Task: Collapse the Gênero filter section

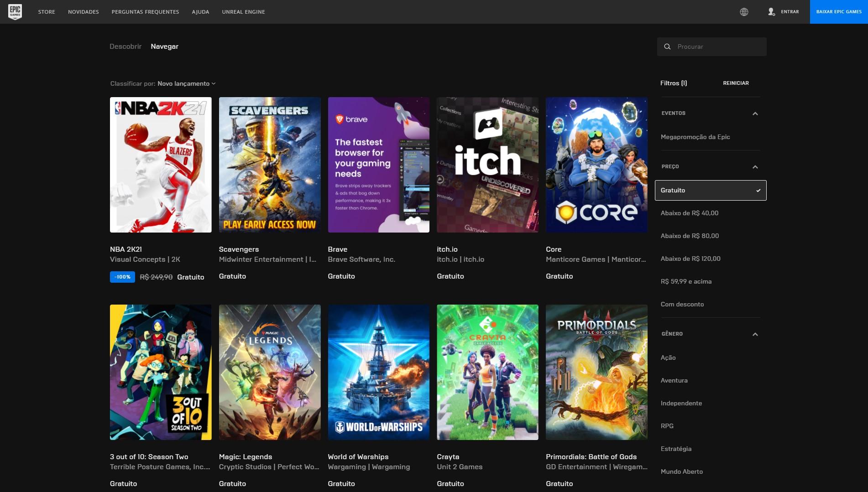Action: tap(755, 334)
